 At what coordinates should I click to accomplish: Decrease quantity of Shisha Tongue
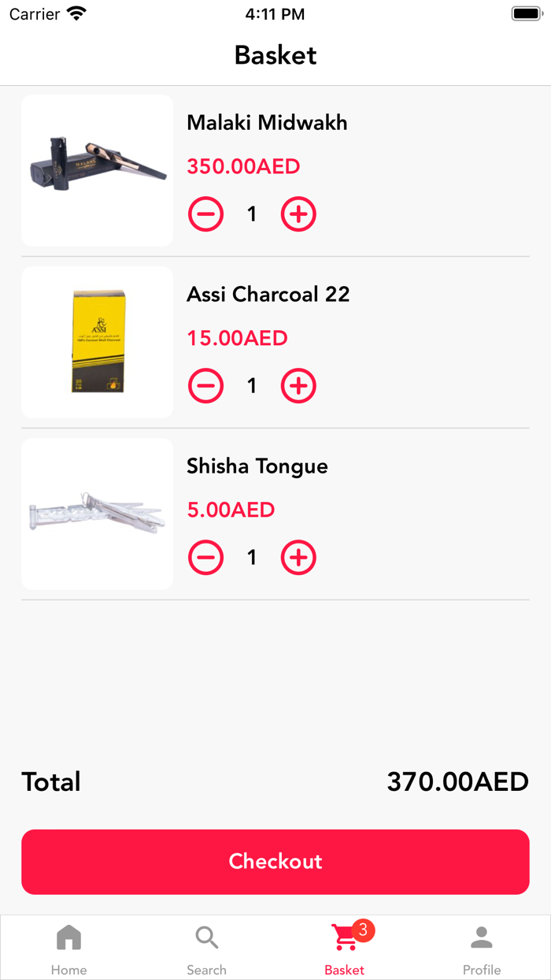[205, 557]
